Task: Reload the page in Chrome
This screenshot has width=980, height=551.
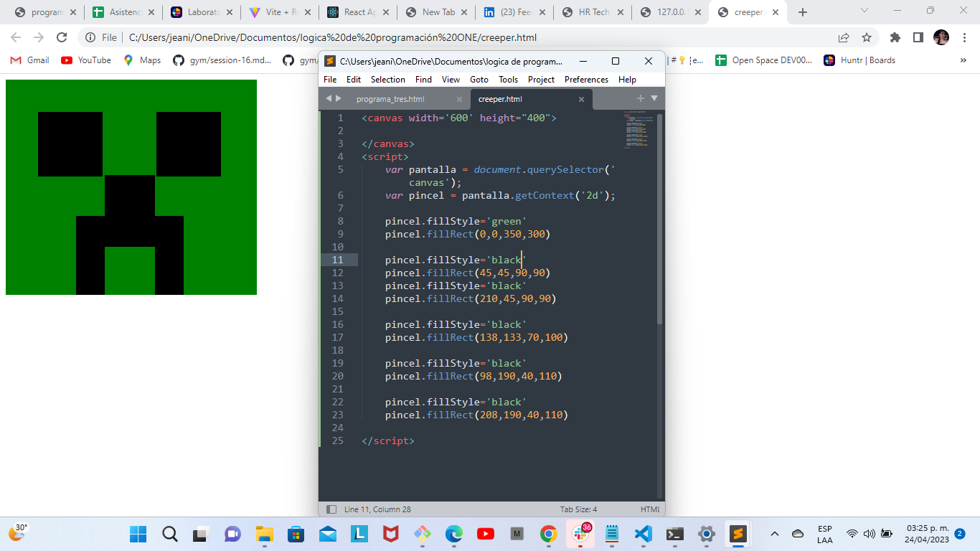Action: click(62, 37)
